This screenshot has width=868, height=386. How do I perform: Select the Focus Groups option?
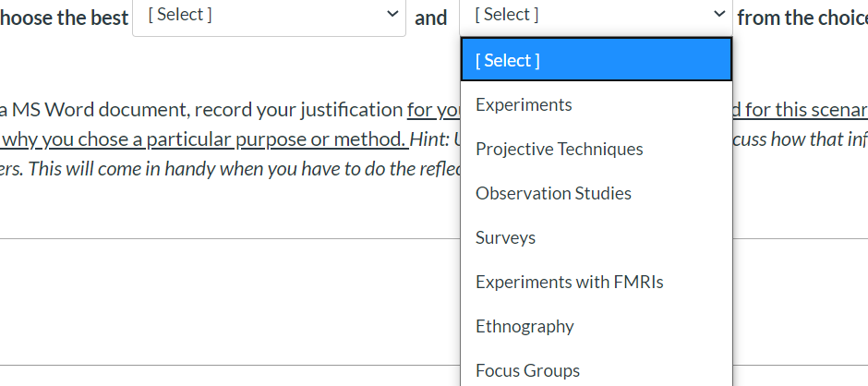527,370
